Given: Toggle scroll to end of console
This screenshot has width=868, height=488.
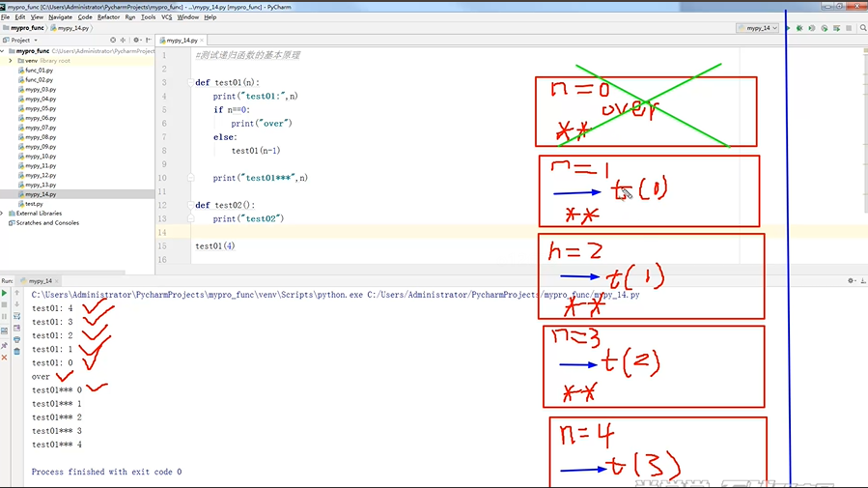Looking at the screenshot, I should pyautogui.click(x=17, y=328).
